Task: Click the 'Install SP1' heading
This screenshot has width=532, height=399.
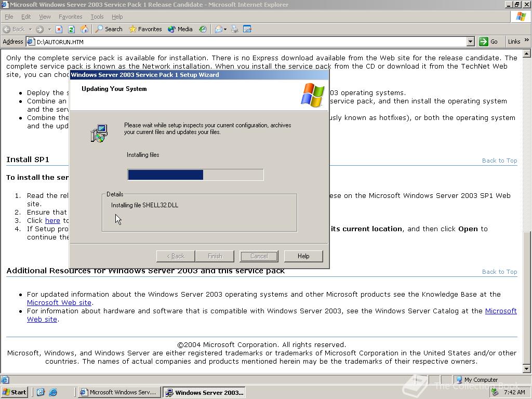Action: click(x=28, y=159)
